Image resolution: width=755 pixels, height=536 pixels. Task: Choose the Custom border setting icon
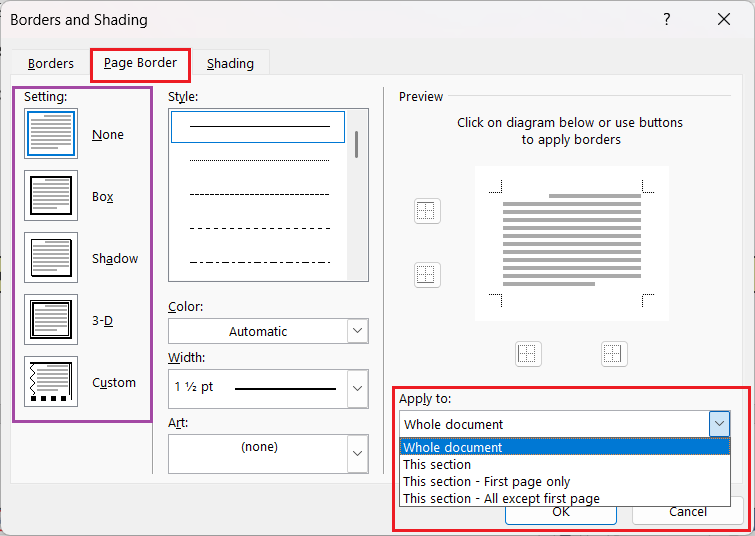(x=51, y=382)
